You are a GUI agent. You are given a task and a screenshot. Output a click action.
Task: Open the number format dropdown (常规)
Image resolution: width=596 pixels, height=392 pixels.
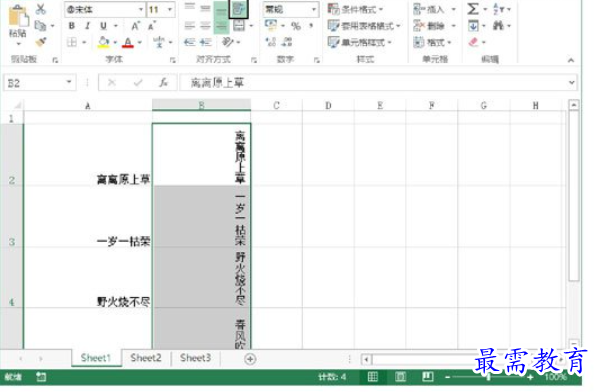(314, 10)
